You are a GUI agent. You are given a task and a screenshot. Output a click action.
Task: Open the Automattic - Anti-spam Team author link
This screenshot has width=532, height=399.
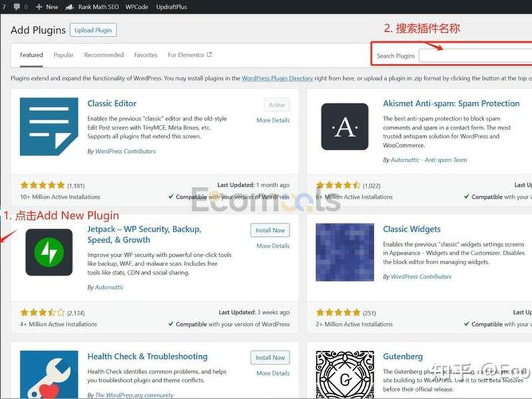pyautogui.click(x=429, y=160)
